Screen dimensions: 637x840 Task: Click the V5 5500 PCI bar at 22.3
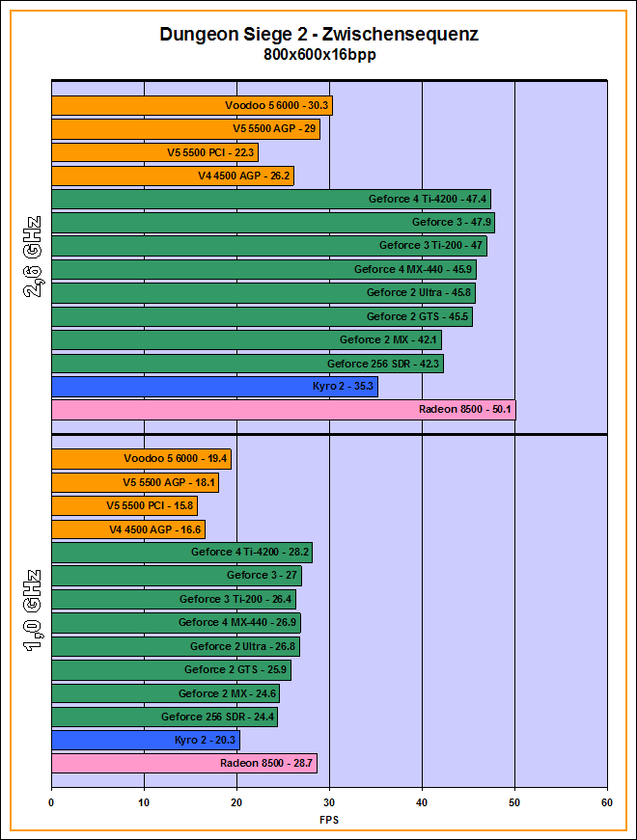point(154,152)
